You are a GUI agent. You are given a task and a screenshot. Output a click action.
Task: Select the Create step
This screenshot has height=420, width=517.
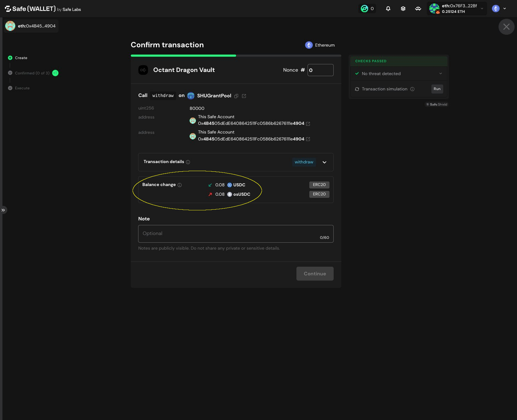[21, 58]
